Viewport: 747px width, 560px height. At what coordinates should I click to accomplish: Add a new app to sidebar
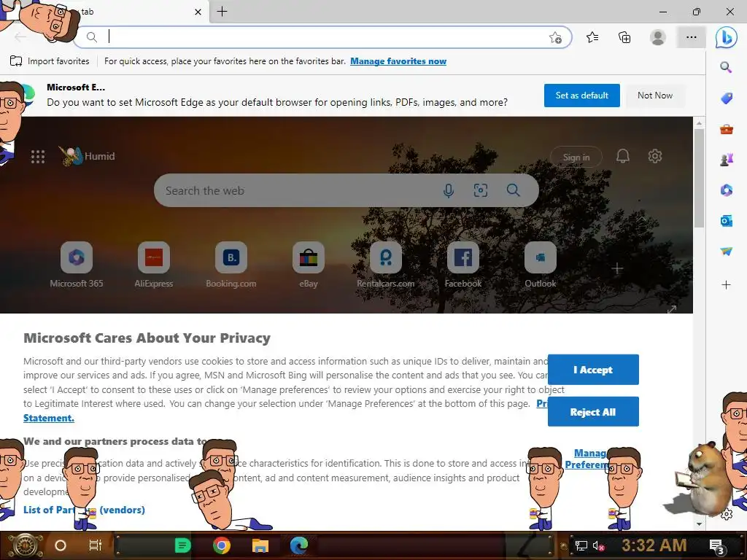point(726,285)
